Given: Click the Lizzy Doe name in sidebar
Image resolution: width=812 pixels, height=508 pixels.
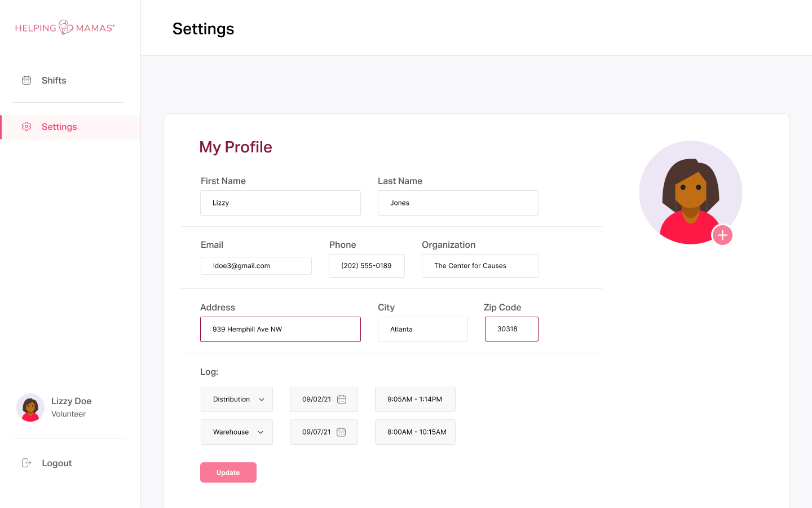Looking at the screenshot, I should coord(72,401).
